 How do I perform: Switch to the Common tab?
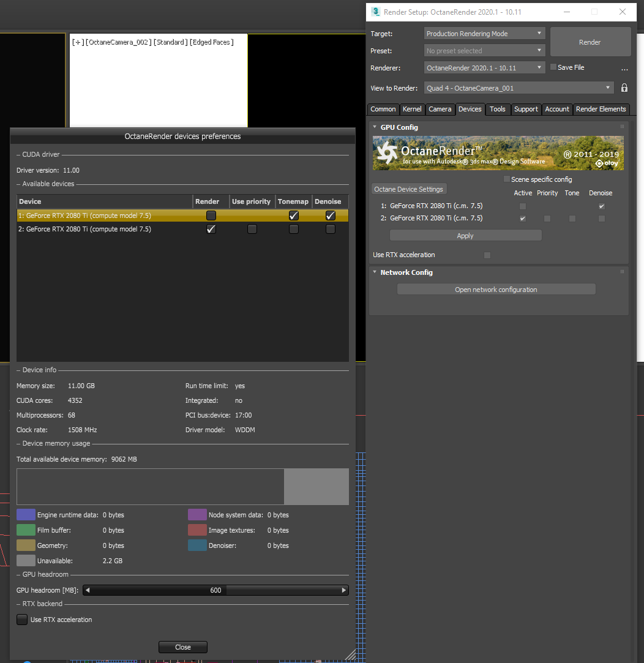point(383,109)
